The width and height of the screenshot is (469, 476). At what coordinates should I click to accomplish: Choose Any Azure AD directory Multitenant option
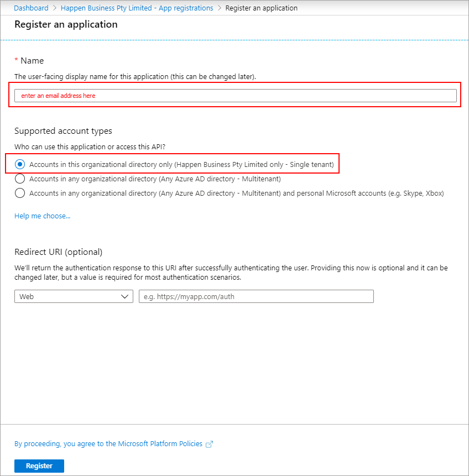(20, 179)
